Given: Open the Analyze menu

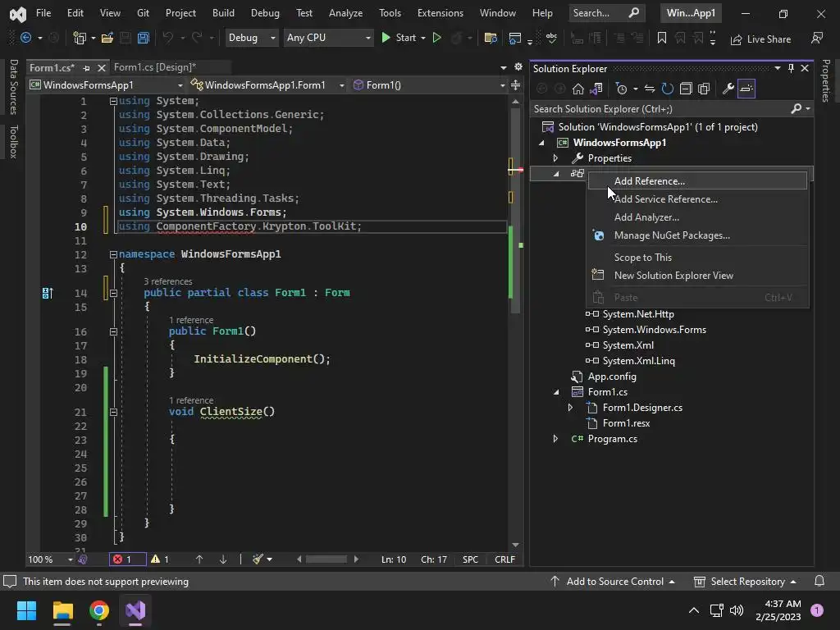Looking at the screenshot, I should click(x=345, y=13).
